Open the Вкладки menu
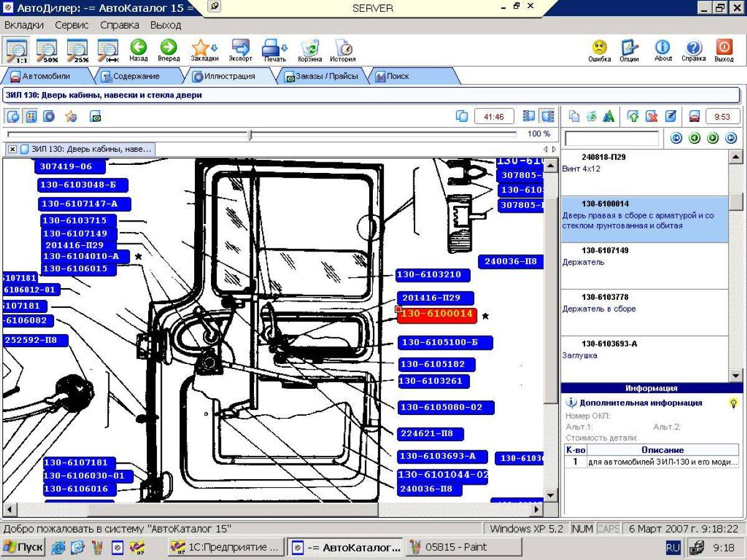 click(24, 26)
